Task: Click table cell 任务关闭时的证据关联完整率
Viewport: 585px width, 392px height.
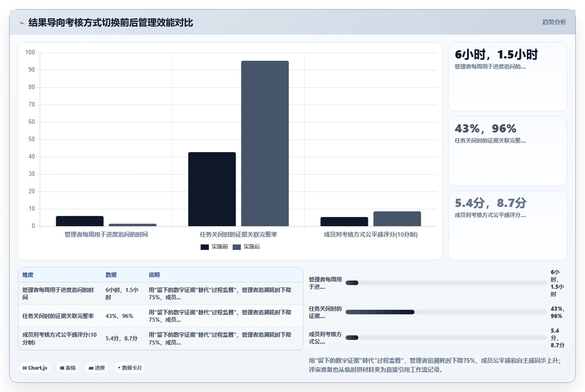Action: pos(60,316)
